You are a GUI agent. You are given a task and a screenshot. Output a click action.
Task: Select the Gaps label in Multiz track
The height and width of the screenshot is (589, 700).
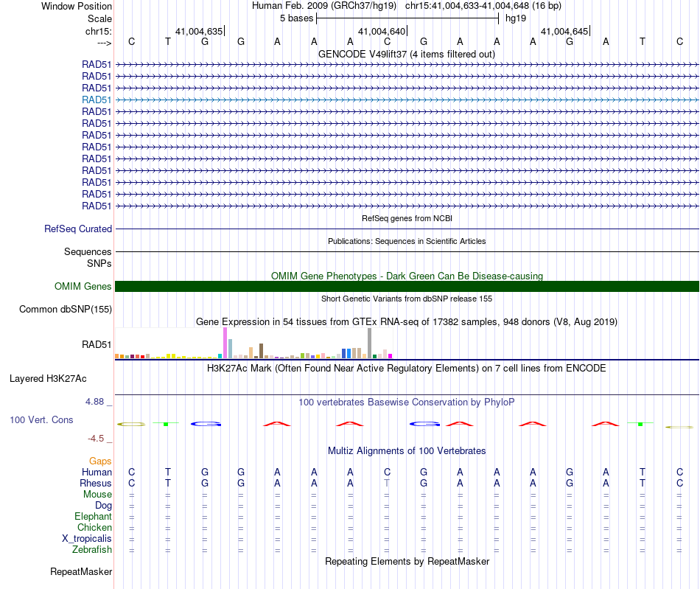[x=100, y=461]
